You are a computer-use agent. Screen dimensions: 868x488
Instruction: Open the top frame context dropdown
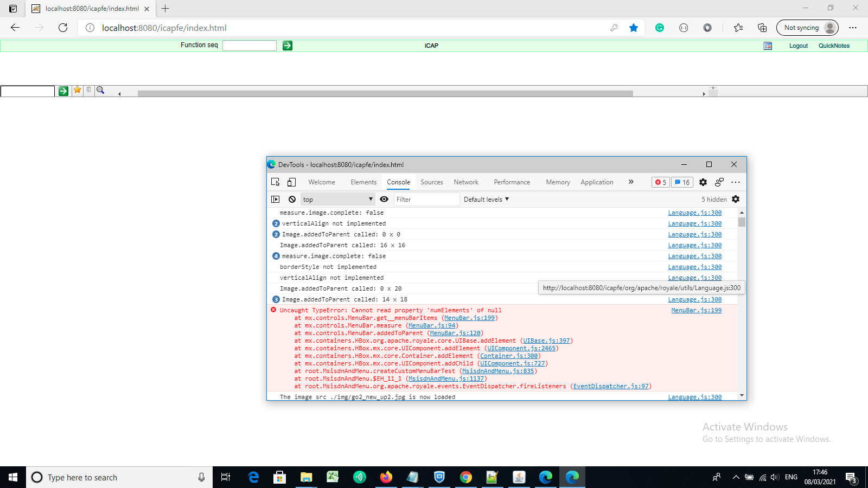tap(337, 199)
